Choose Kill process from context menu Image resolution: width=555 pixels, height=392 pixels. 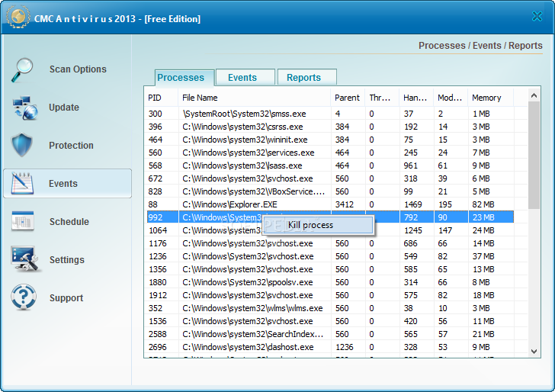click(x=318, y=225)
